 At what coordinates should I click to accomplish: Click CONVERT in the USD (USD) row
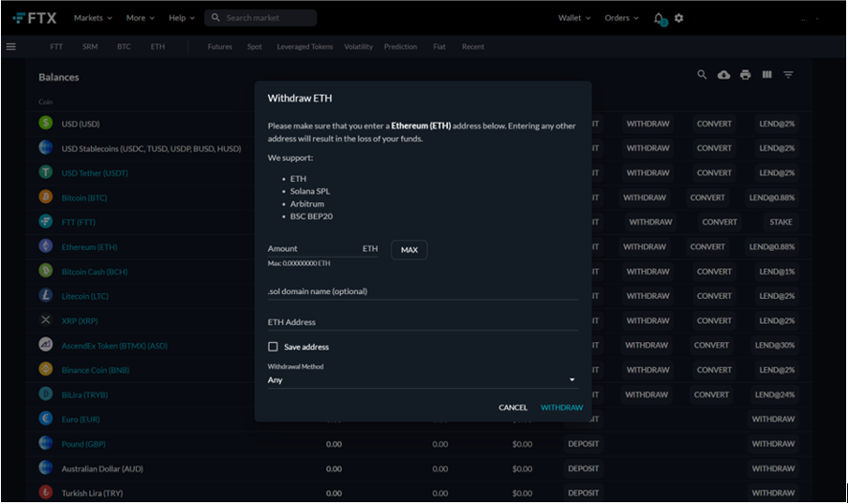(x=714, y=124)
